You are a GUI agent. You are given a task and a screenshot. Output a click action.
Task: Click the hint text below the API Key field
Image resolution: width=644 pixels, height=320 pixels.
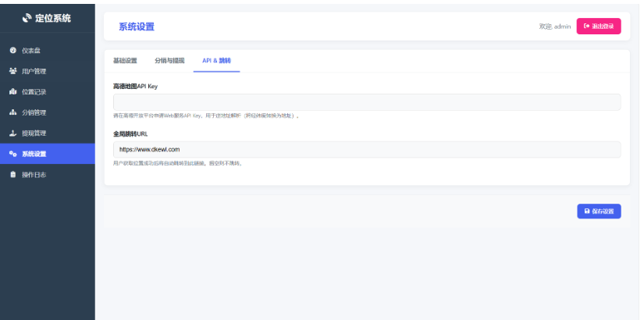206,116
